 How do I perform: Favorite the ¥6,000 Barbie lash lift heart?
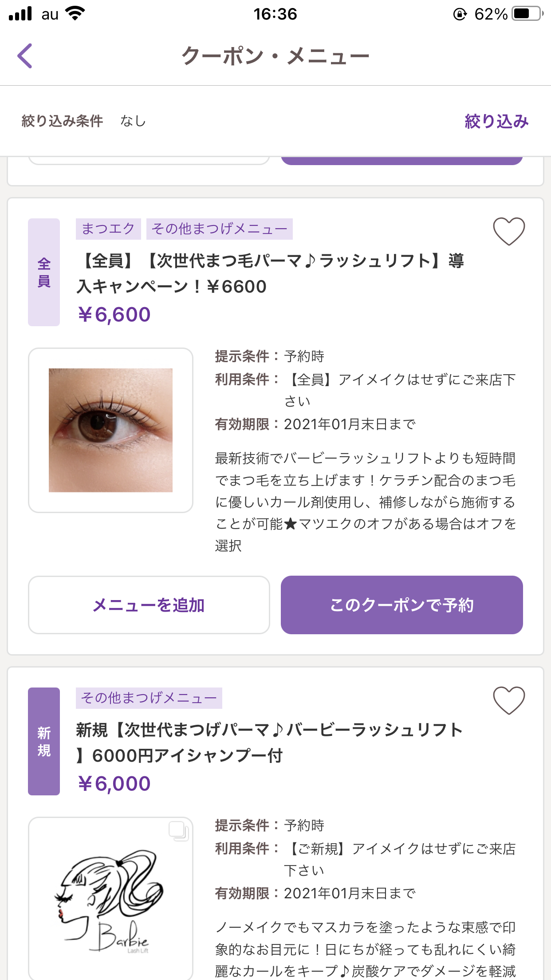[509, 700]
